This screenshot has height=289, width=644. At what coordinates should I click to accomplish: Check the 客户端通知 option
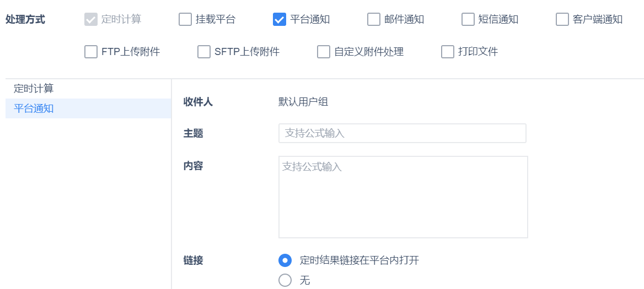[x=562, y=19]
